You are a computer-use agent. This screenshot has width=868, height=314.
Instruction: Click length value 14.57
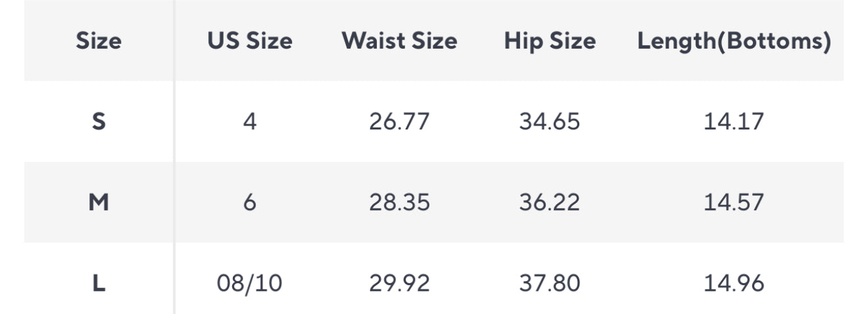click(x=734, y=202)
